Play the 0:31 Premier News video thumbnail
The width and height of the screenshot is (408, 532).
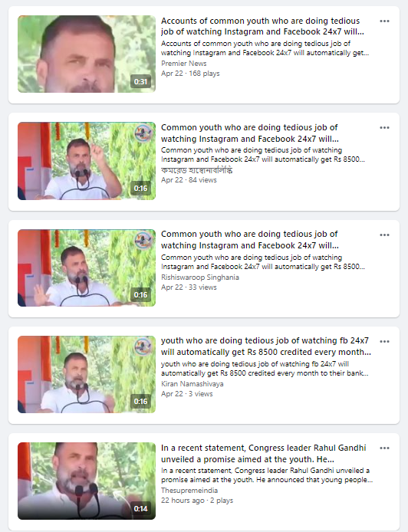pos(87,54)
